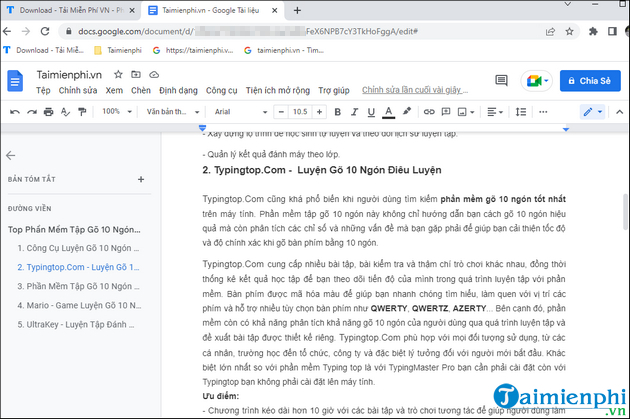The image size is (630, 419).
Task: Open the Trợ giúp menu
Action: tap(334, 90)
